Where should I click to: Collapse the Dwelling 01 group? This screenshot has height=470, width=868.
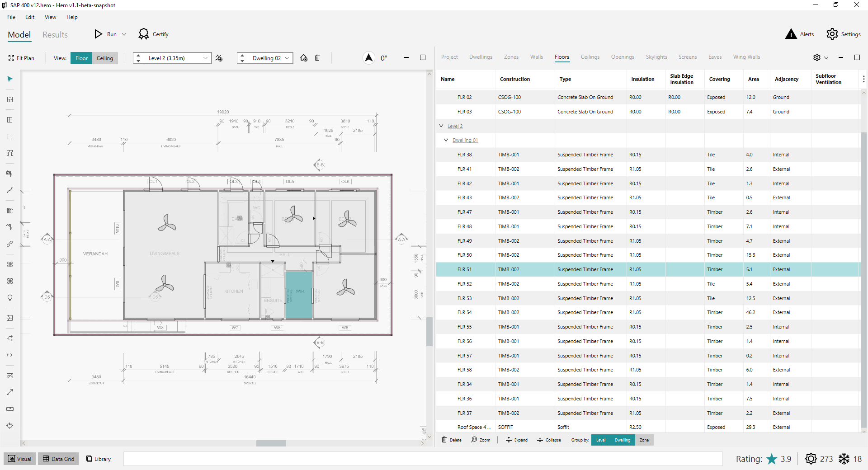446,140
